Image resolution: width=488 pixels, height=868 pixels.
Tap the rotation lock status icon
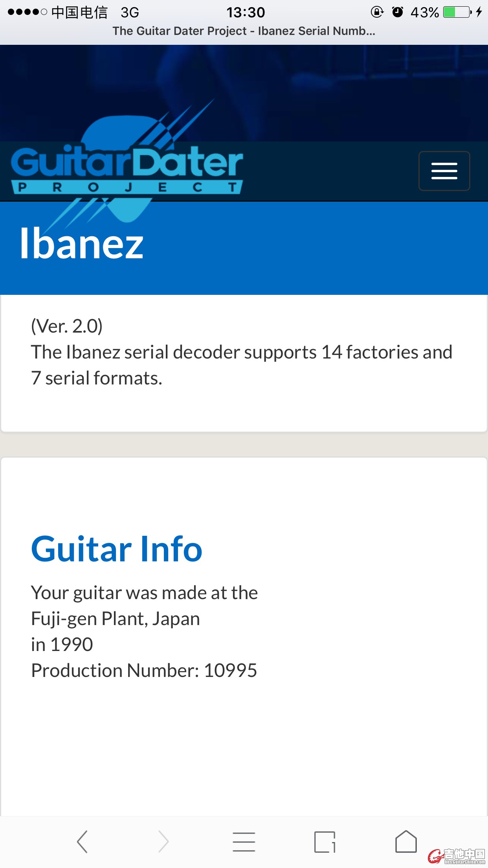point(377,12)
